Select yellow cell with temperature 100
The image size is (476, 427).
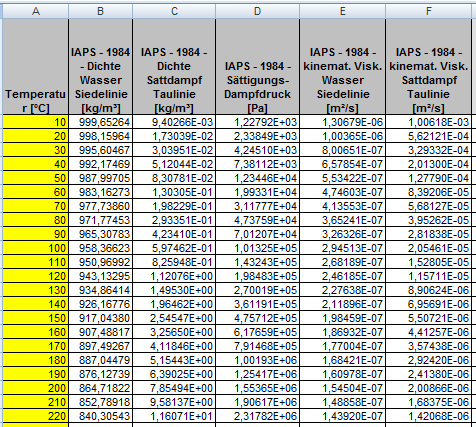(36, 248)
